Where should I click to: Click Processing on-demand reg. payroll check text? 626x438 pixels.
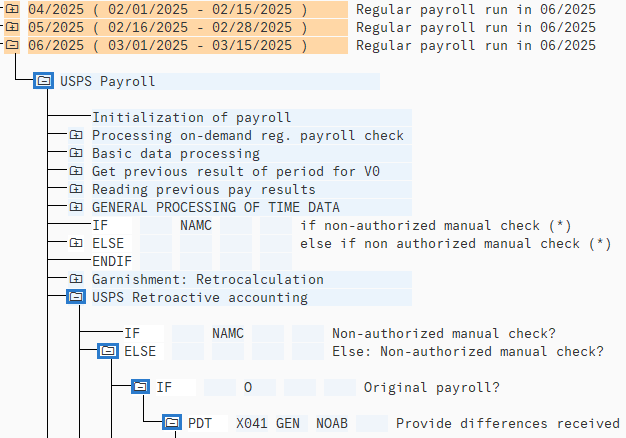[x=248, y=135]
